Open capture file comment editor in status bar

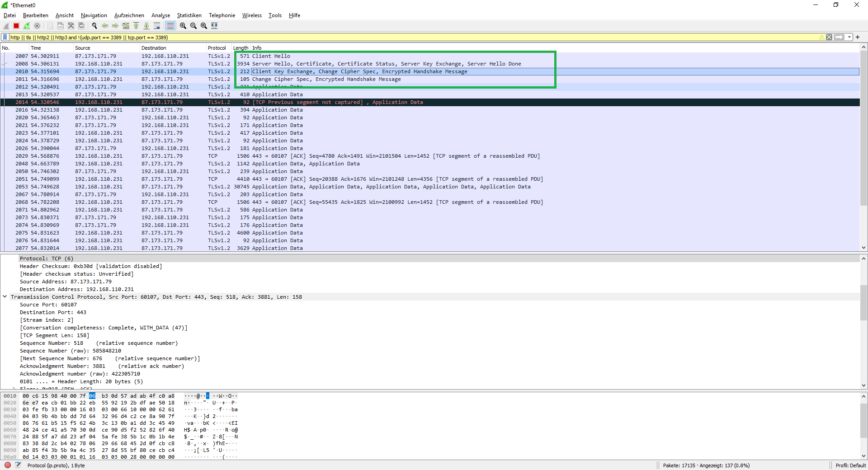18,465
